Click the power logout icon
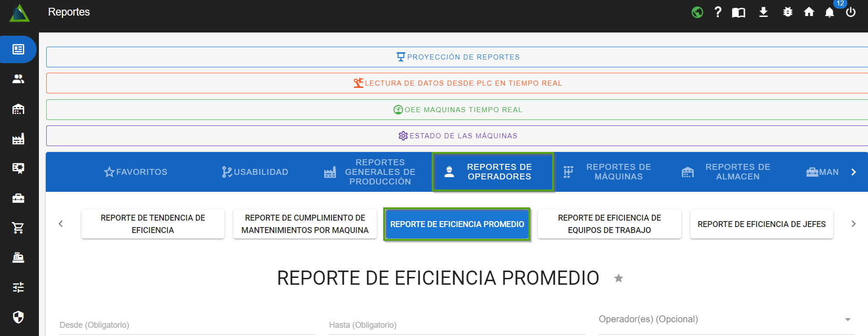The width and height of the screenshot is (868, 336). coord(851,12)
